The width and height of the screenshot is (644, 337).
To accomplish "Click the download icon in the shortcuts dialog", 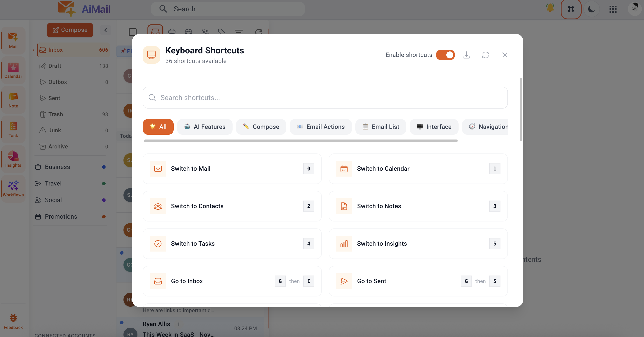I will (x=466, y=55).
